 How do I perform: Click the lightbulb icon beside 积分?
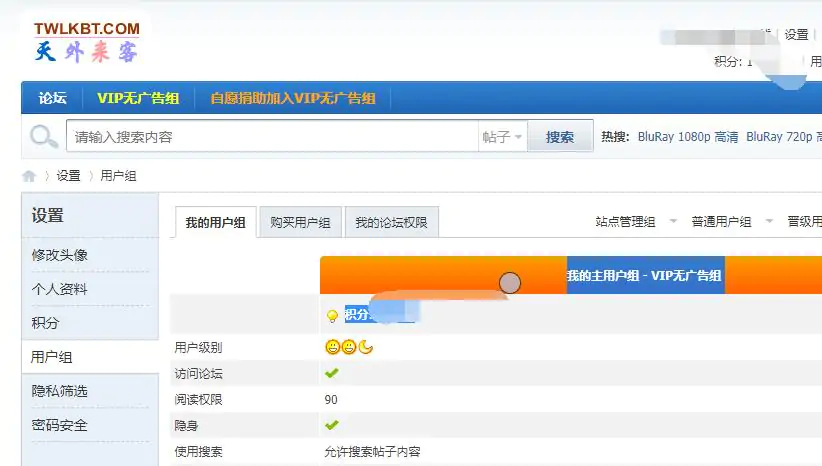pos(332,316)
